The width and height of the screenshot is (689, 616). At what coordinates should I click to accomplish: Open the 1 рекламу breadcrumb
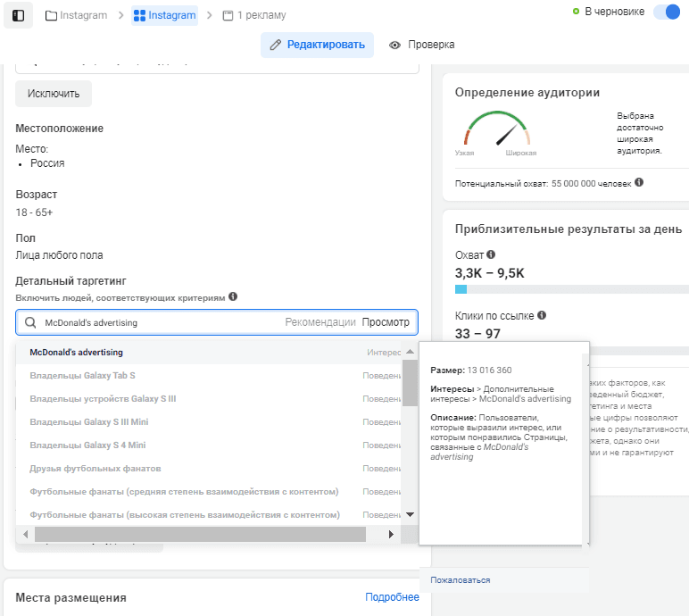[x=254, y=15]
